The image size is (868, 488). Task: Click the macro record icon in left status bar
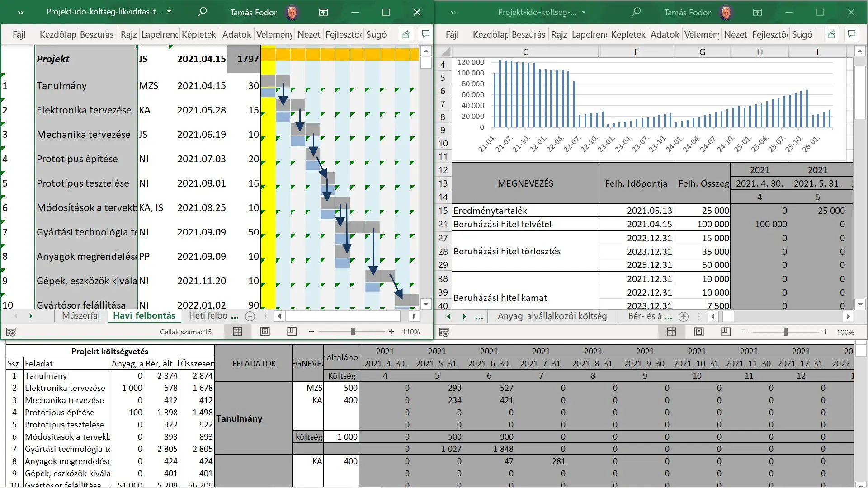pos(11,332)
